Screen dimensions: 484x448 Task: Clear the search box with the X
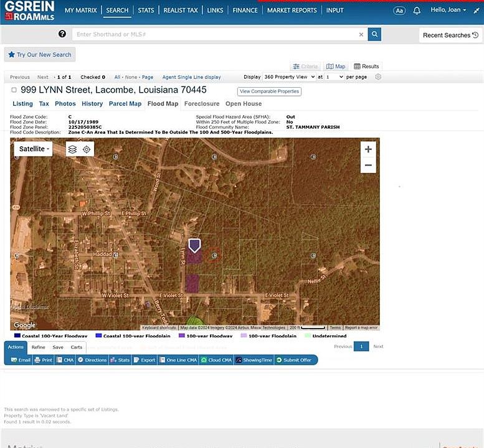pyautogui.click(x=361, y=34)
